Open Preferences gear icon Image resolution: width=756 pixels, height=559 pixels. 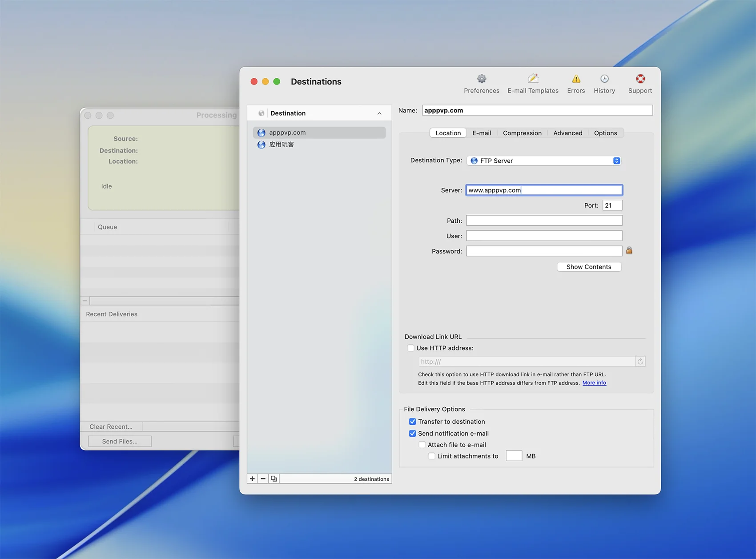tap(481, 79)
